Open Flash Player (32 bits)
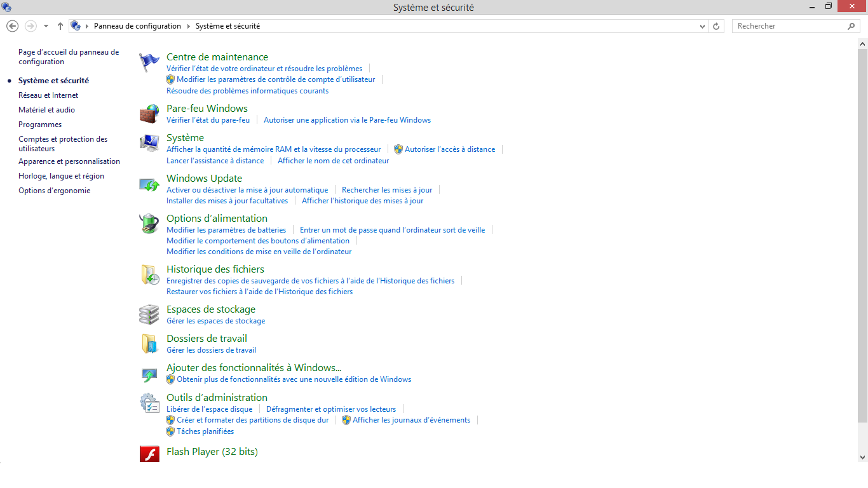Screen dimensions: 868x488 tap(212, 452)
